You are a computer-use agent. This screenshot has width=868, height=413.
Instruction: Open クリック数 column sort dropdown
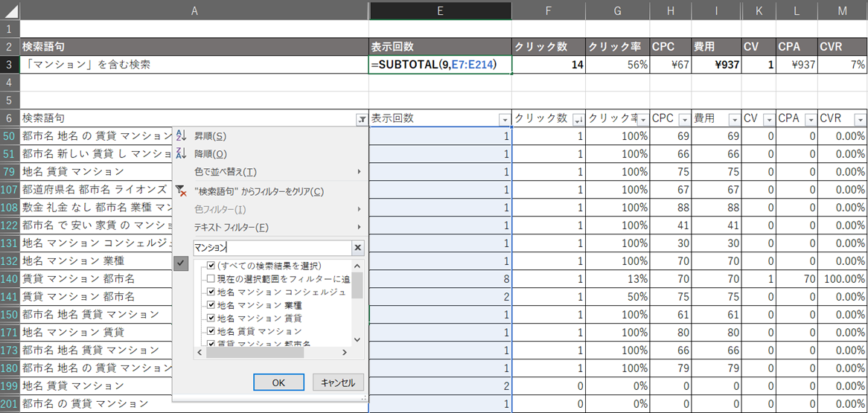point(579,119)
